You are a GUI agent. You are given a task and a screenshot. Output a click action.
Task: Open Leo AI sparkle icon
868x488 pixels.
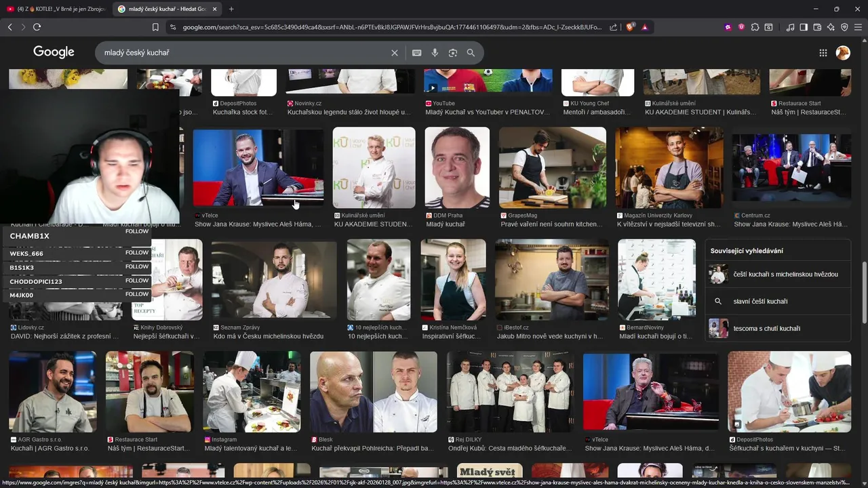point(831,27)
